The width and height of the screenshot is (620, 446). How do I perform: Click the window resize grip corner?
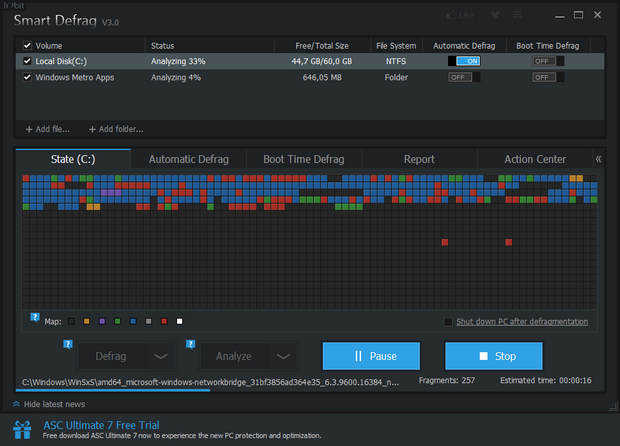[613, 406]
